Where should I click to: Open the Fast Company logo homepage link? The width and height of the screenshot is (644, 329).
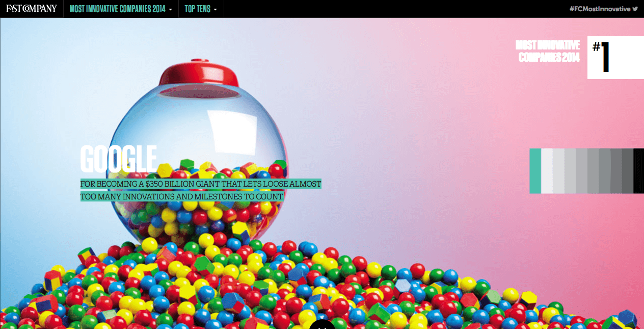pos(32,9)
